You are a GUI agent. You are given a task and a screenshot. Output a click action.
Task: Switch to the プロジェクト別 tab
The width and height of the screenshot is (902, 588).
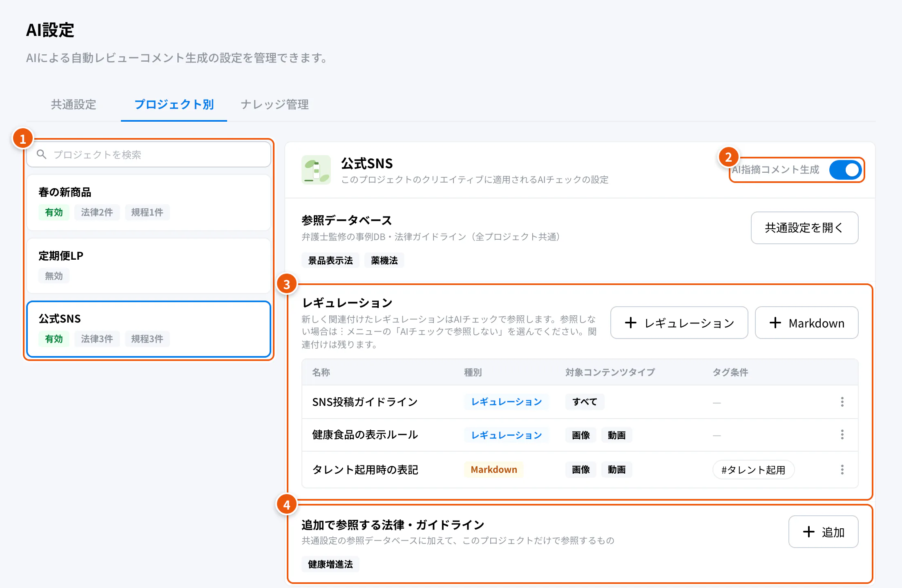click(x=174, y=105)
